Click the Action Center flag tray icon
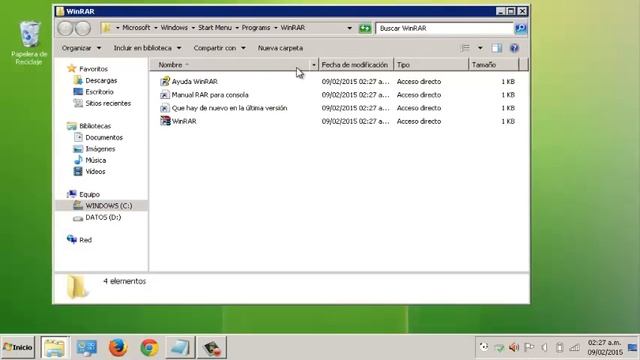Viewport: 640px width, 360px height. pyautogui.click(x=529, y=347)
